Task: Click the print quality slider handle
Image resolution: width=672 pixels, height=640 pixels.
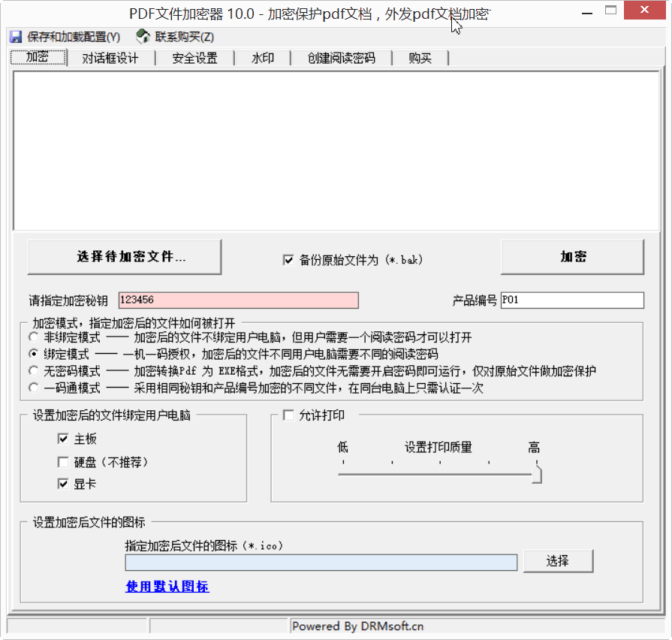Action: click(536, 474)
